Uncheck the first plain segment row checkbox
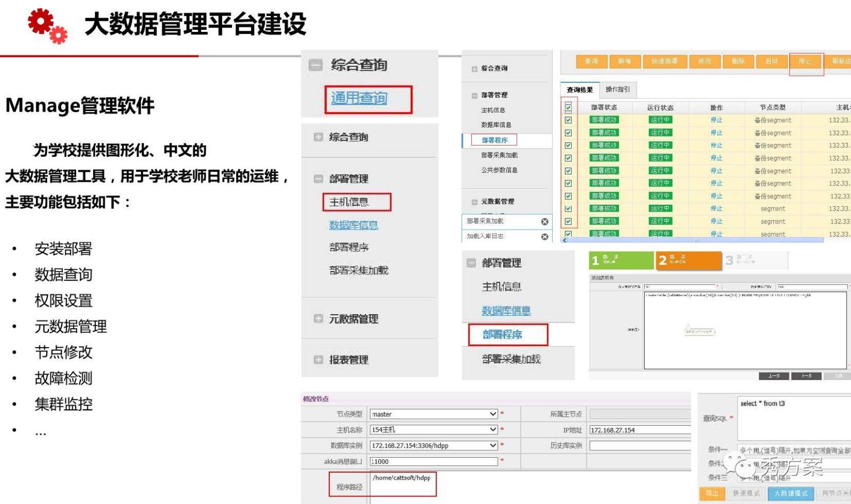The height and width of the screenshot is (504, 851). tap(568, 209)
